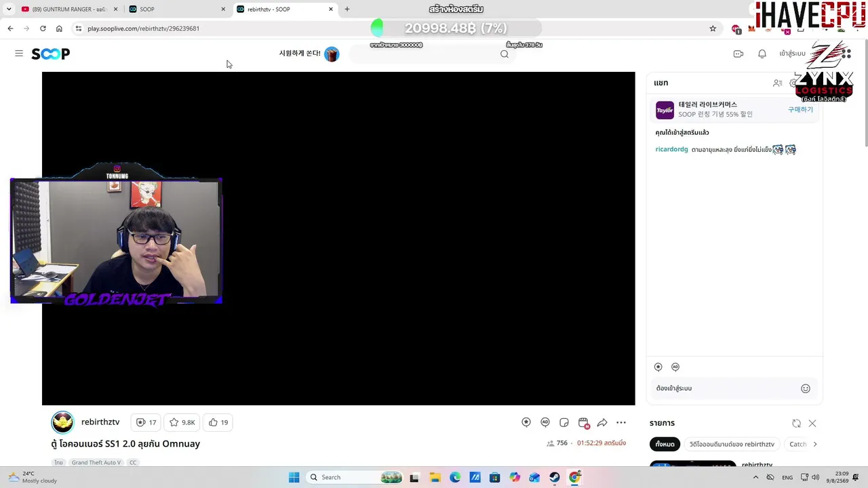Reload the browser page

pos(43,28)
